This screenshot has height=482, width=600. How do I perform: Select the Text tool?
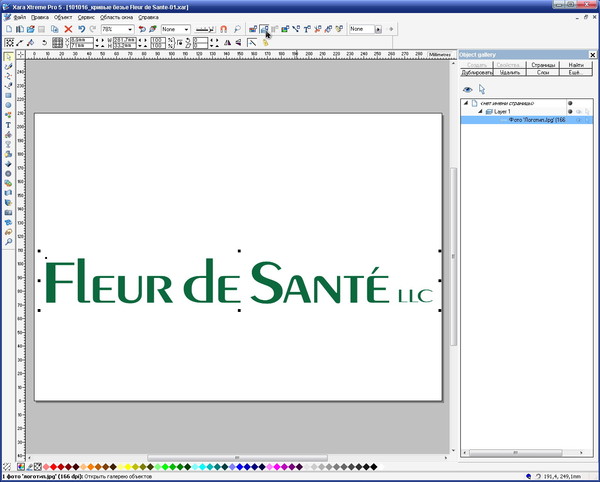coord(8,125)
